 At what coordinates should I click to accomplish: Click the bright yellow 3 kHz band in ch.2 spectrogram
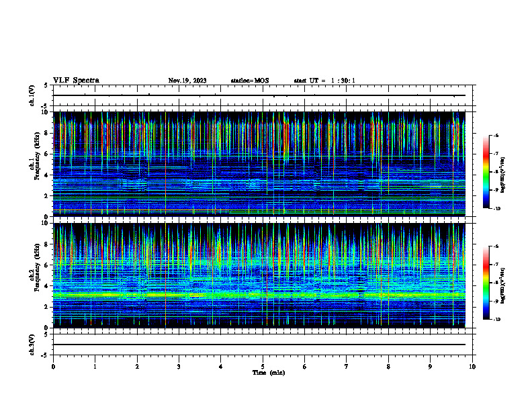coord(259,295)
